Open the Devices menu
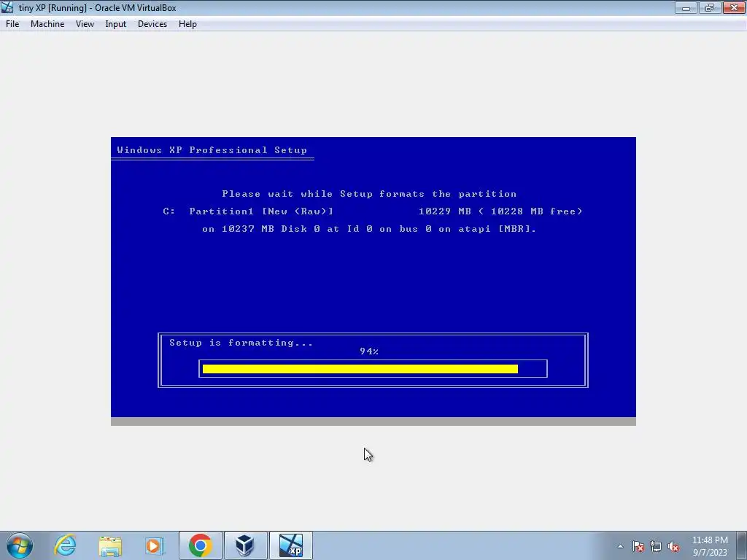747x560 pixels. (152, 24)
